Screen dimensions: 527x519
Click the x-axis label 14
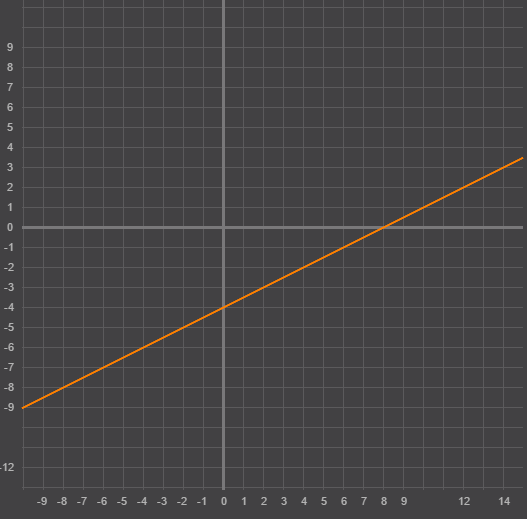(504, 502)
